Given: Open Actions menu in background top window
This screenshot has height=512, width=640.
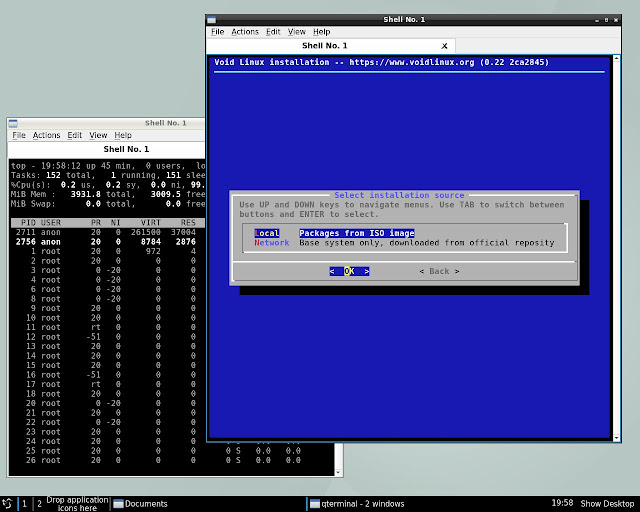Looking at the screenshot, I should [46, 135].
